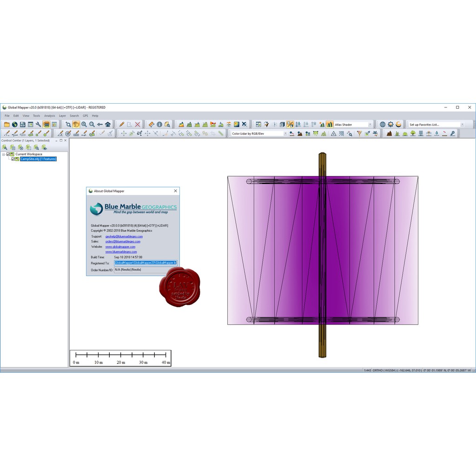Click the Registered To text field
The height and width of the screenshot is (476, 476).
pos(145,263)
